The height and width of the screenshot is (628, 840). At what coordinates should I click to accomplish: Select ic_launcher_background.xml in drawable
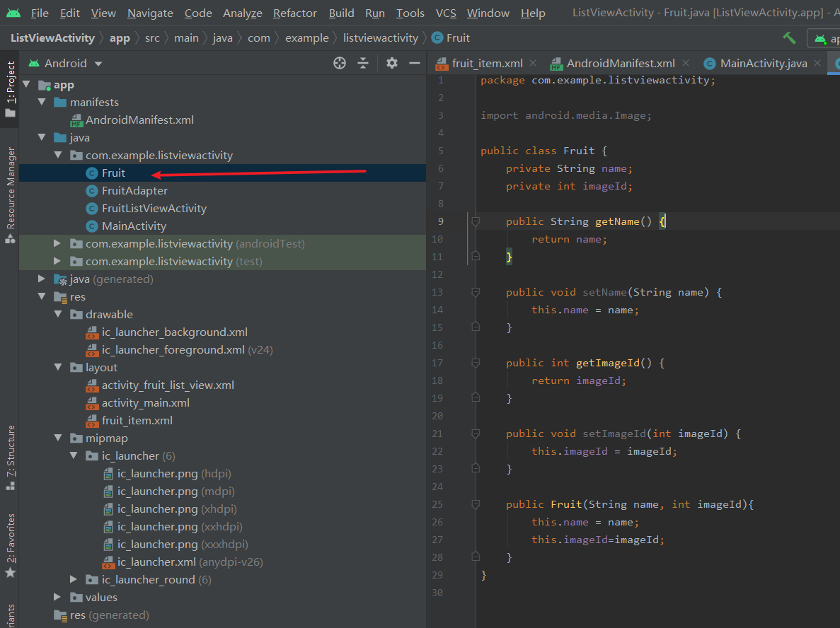coord(175,332)
